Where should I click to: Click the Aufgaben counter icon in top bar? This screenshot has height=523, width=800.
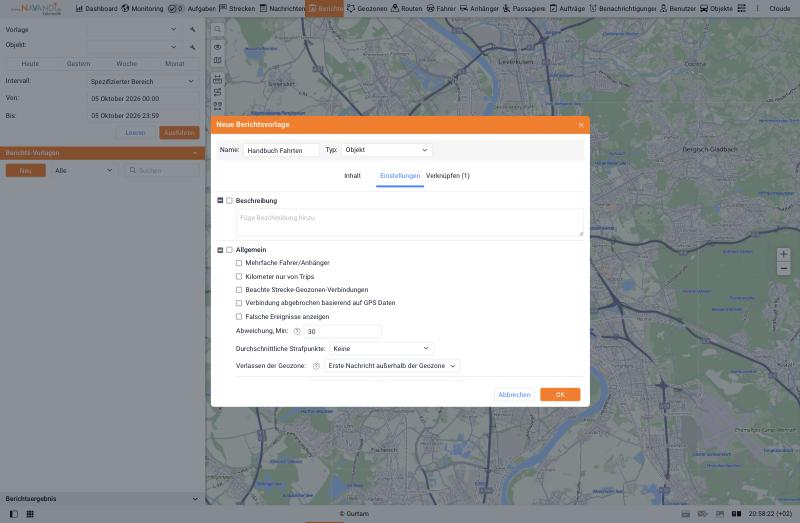point(176,8)
